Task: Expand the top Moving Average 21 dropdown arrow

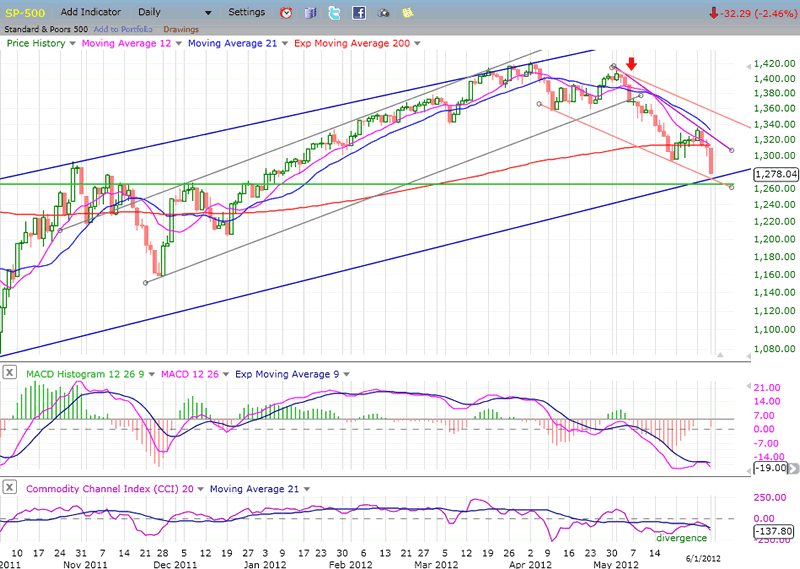Action: [285, 44]
